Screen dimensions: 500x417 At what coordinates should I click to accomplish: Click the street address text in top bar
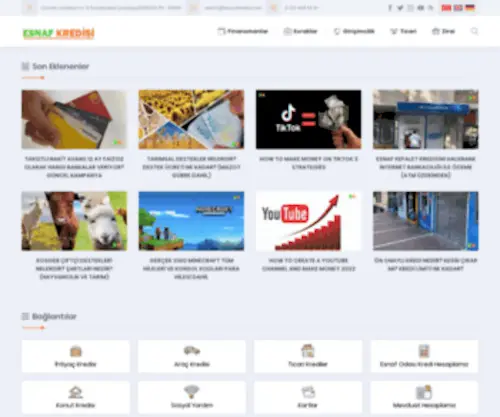coord(111,8)
